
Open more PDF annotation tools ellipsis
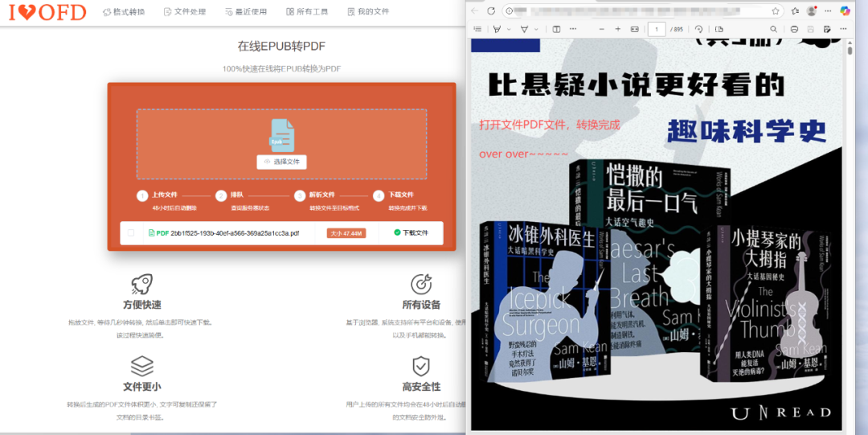pyautogui.click(x=573, y=29)
